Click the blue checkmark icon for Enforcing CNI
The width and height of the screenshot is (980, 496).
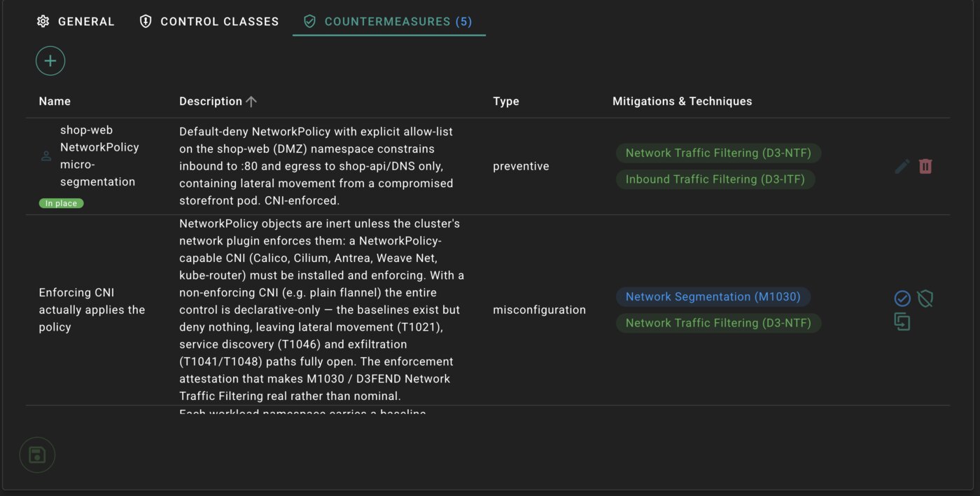click(x=902, y=299)
